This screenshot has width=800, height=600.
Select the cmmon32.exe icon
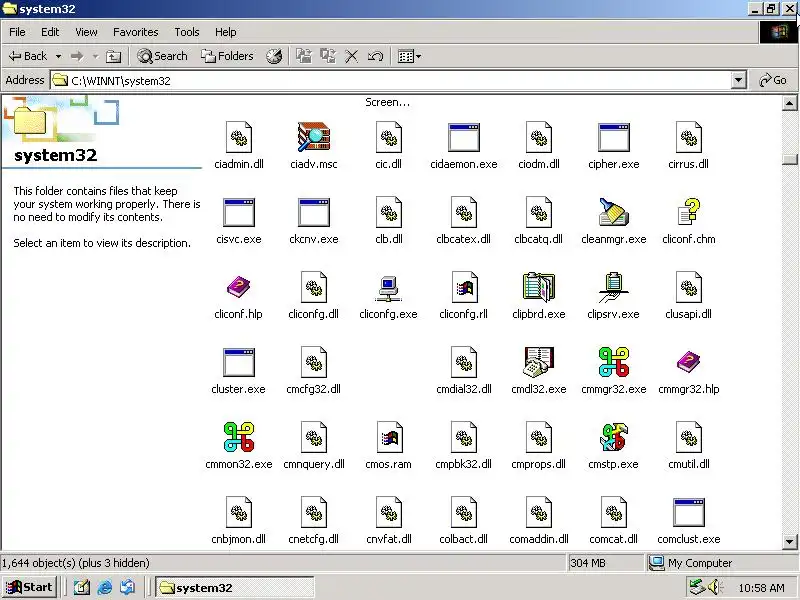click(239, 437)
